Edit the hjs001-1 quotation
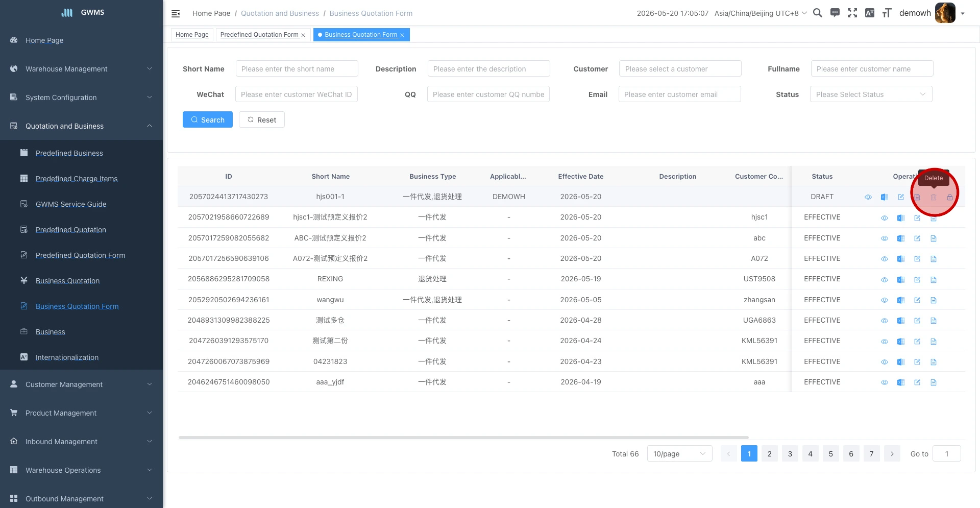The image size is (980, 508). click(901, 197)
